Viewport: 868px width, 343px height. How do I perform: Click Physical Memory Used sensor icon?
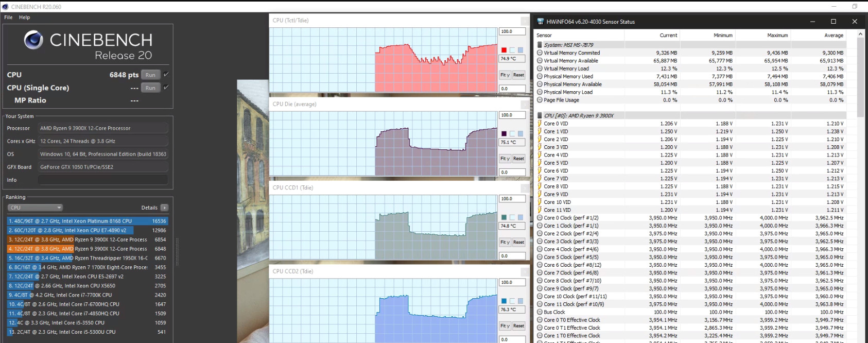tap(540, 76)
